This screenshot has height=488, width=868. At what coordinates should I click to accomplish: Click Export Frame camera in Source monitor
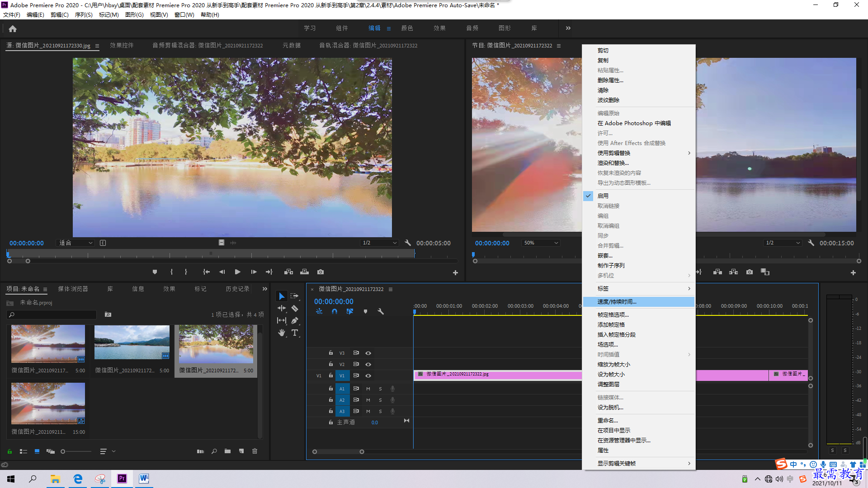tap(321, 272)
